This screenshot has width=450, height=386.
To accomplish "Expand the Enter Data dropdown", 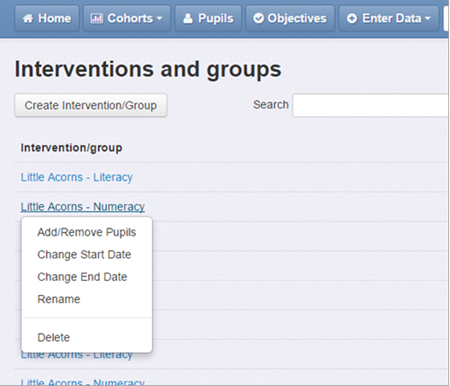I will pyautogui.click(x=389, y=18).
